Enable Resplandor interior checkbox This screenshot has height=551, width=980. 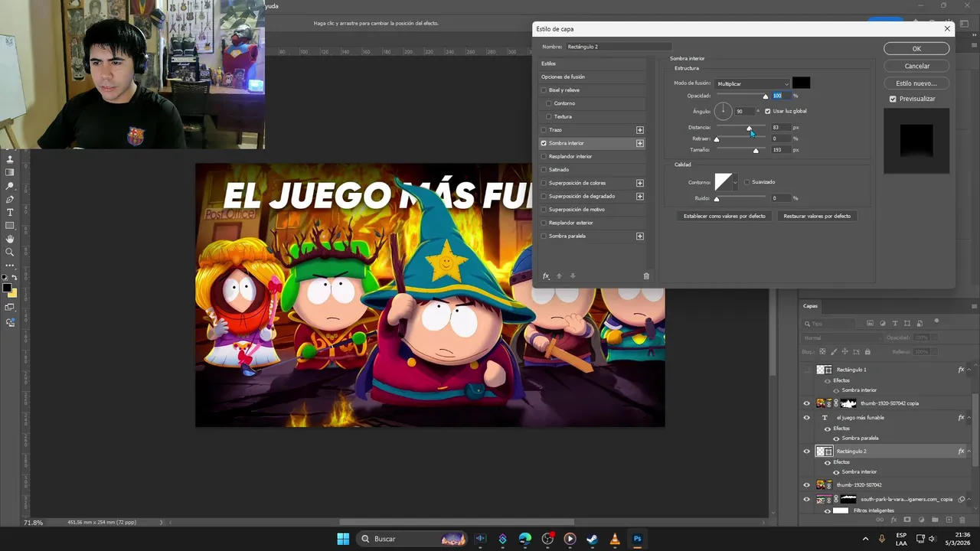(x=544, y=156)
